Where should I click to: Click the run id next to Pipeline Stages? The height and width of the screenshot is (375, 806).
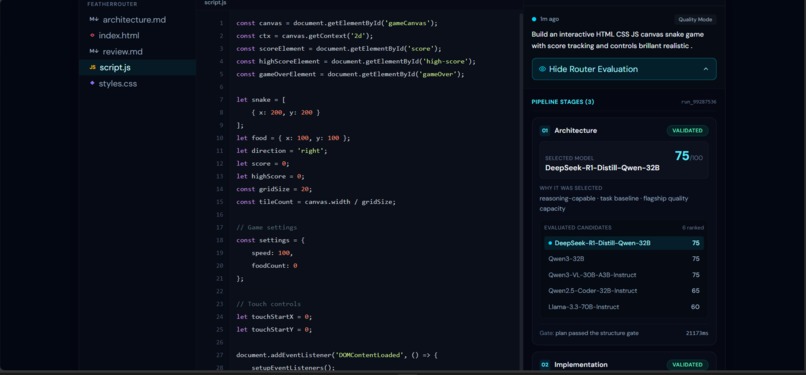tap(699, 102)
